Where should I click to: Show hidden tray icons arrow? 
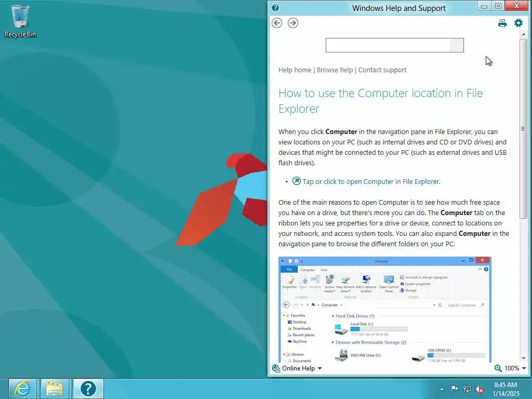(x=442, y=389)
